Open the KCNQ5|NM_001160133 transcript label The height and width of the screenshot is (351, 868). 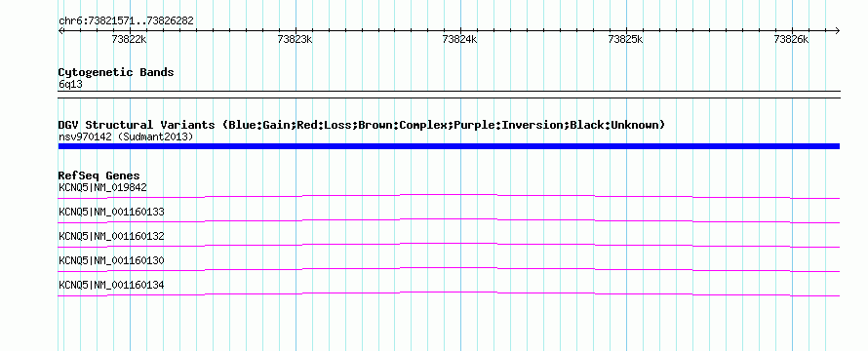coord(111,212)
